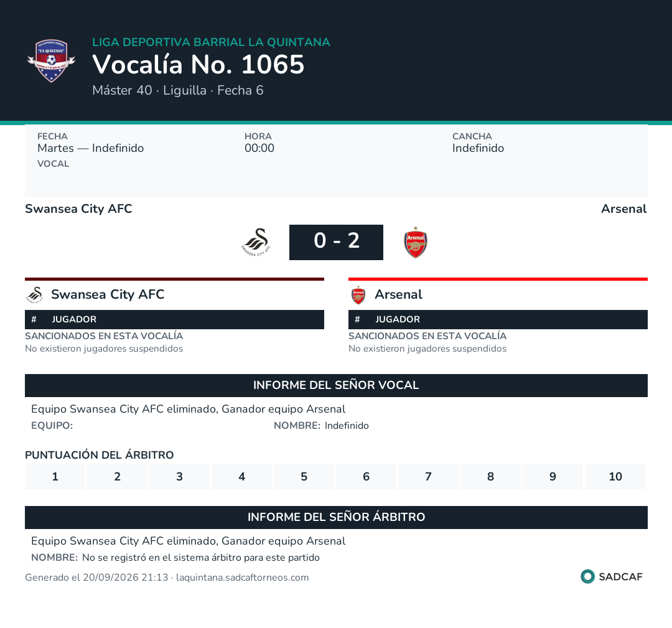Click Swansea City AFC name above score
672x628 pixels.
click(x=78, y=209)
